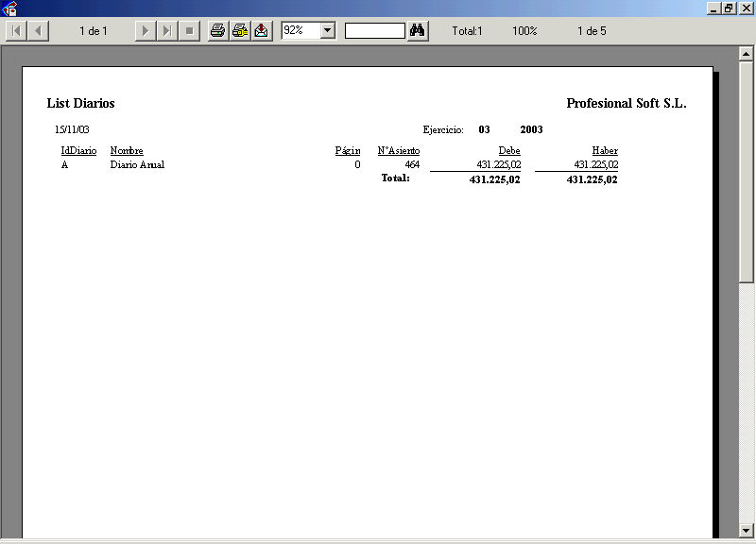The image size is (756, 544).
Task: Click the application icon in title bar
Action: pyautogui.click(x=9, y=8)
